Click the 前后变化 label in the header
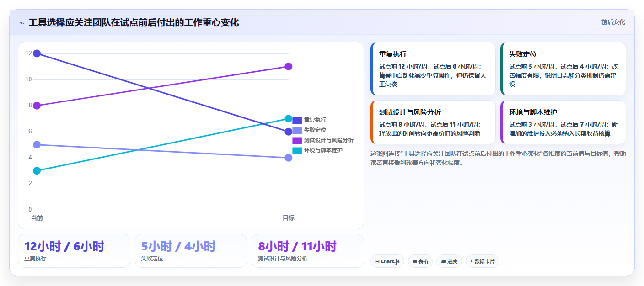Image resolution: width=644 pixels, height=286 pixels. click(x=613, y=22)
